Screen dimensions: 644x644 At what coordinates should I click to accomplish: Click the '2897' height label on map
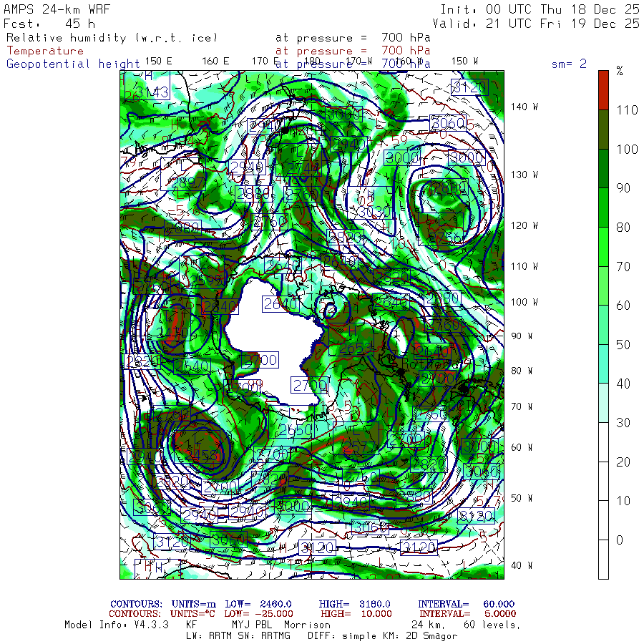point(187,183)
